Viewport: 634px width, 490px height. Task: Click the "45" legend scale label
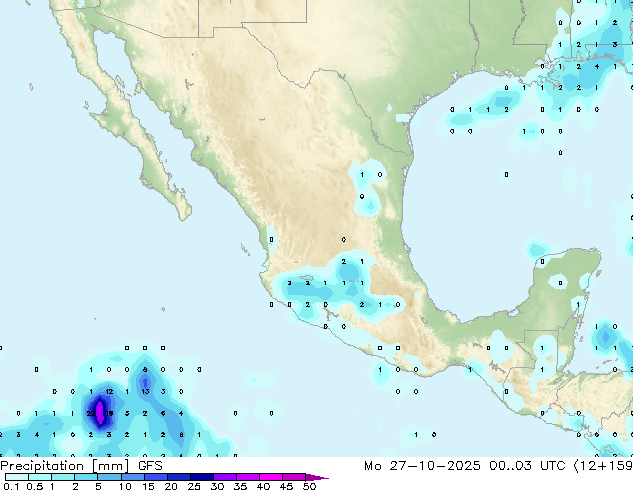[286, 486]
